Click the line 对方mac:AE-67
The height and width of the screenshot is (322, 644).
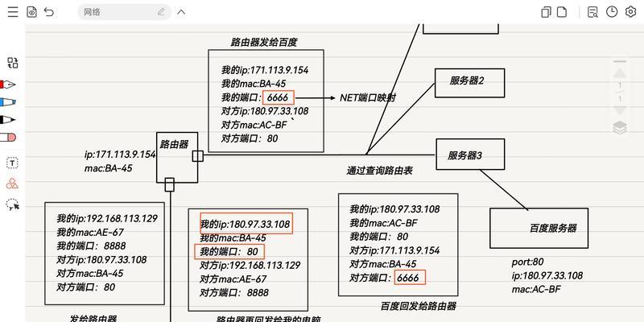click(x=233, y=279)
